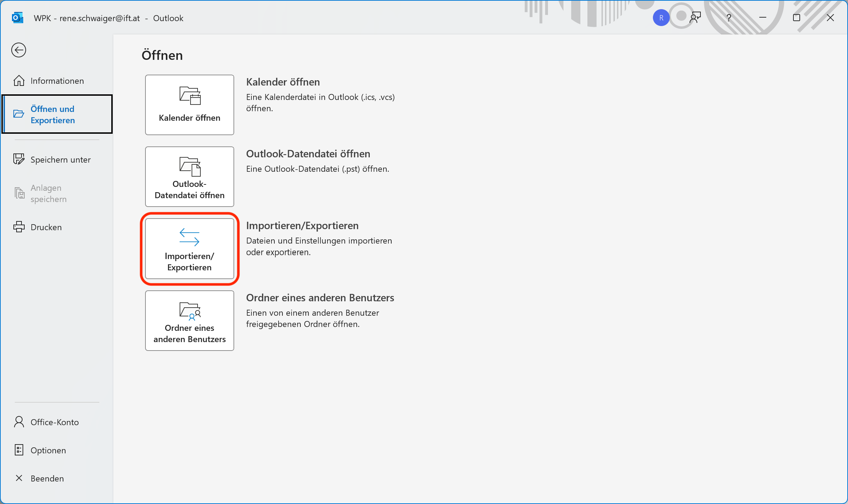Click the Kalender öffnen tile

pos(189,105)
